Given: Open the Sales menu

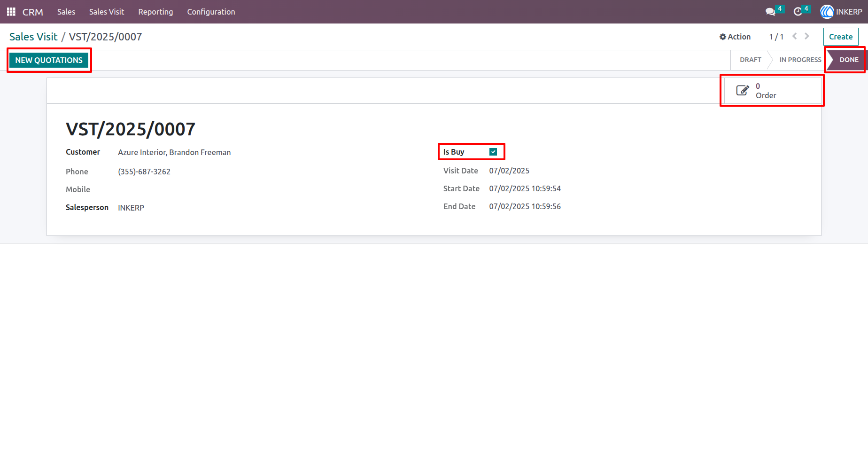Looking at the screenshot, I should [x=66, y=12].
